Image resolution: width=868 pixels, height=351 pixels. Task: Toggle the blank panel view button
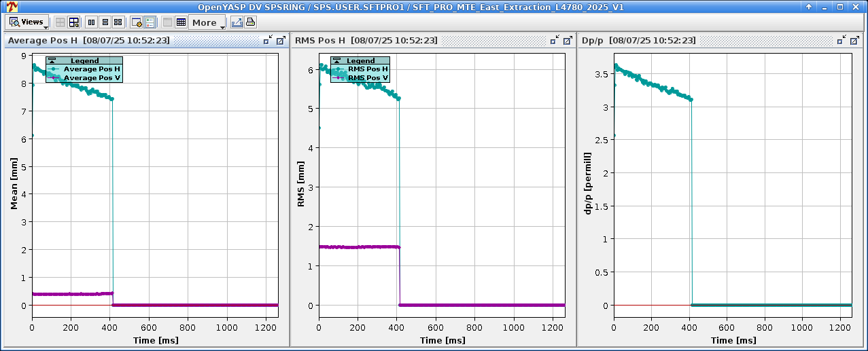tap(168, 22)
